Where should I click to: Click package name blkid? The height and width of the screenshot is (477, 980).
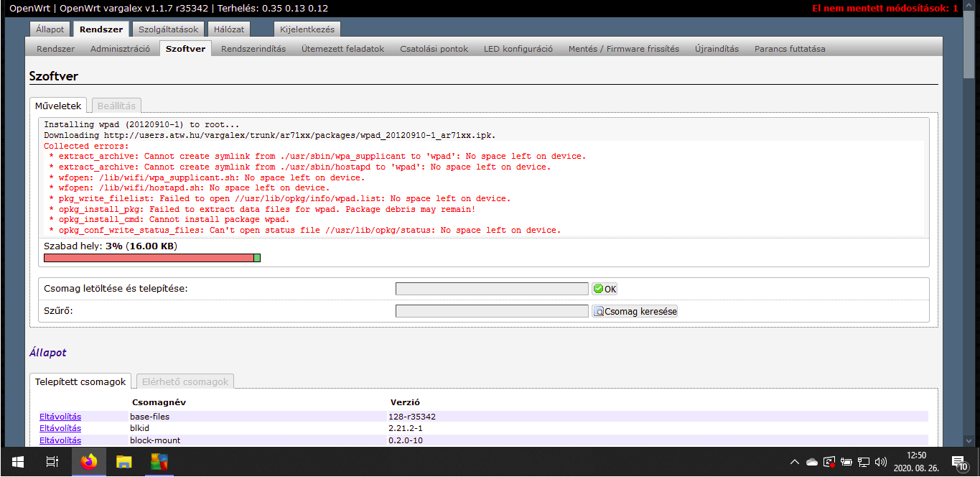[x=139, y=428]
